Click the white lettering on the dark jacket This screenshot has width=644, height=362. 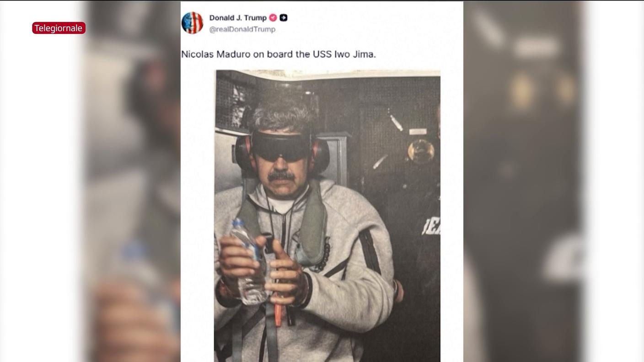[431, 226]
